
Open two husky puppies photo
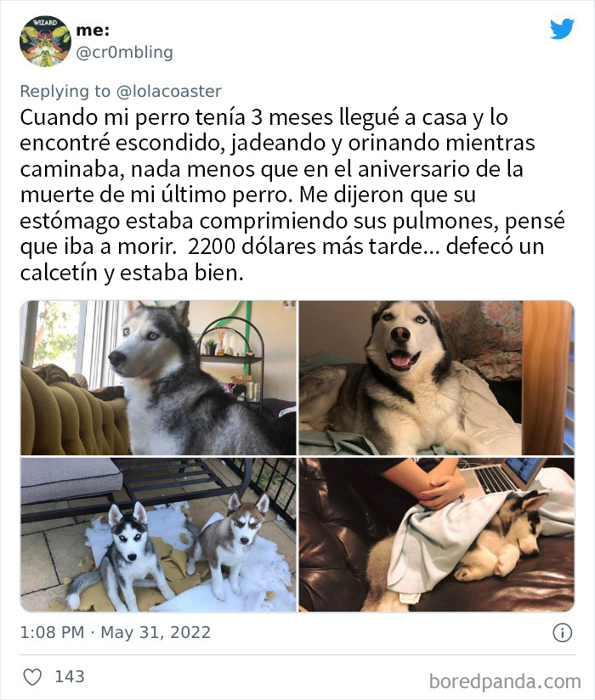click(158, 534)
